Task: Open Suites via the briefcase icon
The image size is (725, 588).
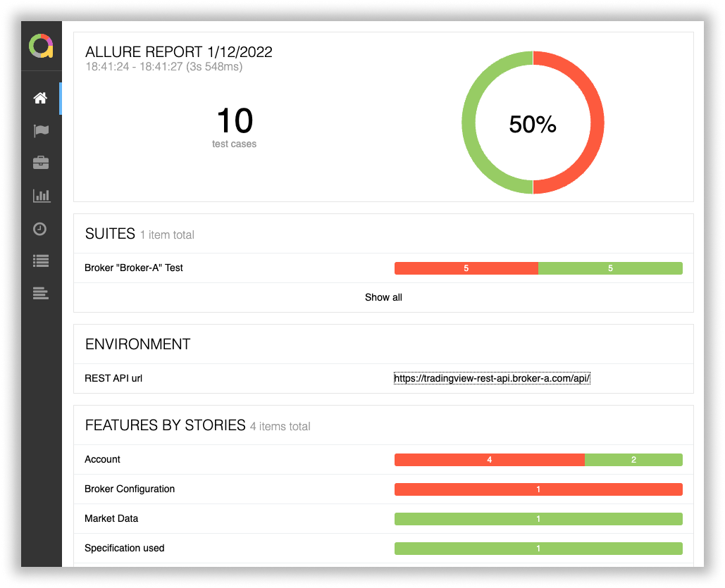Action: (x=41, y=163)
